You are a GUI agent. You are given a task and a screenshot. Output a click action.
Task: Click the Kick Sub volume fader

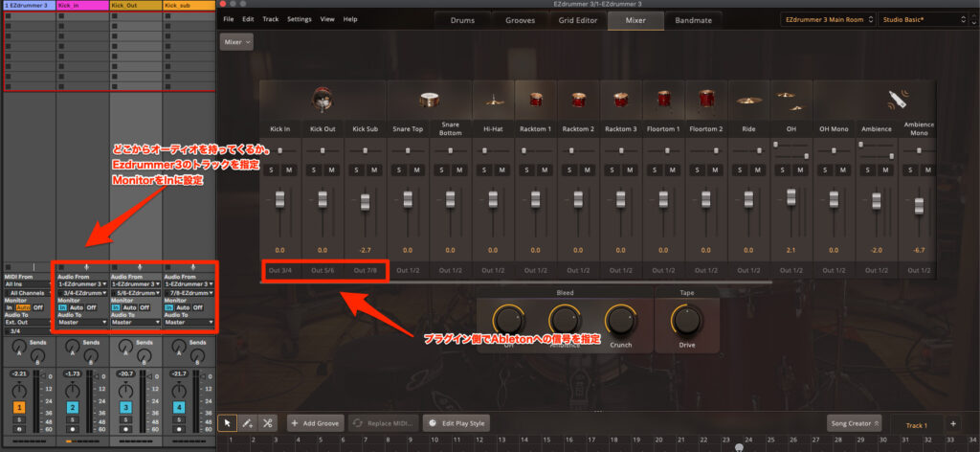364,204
